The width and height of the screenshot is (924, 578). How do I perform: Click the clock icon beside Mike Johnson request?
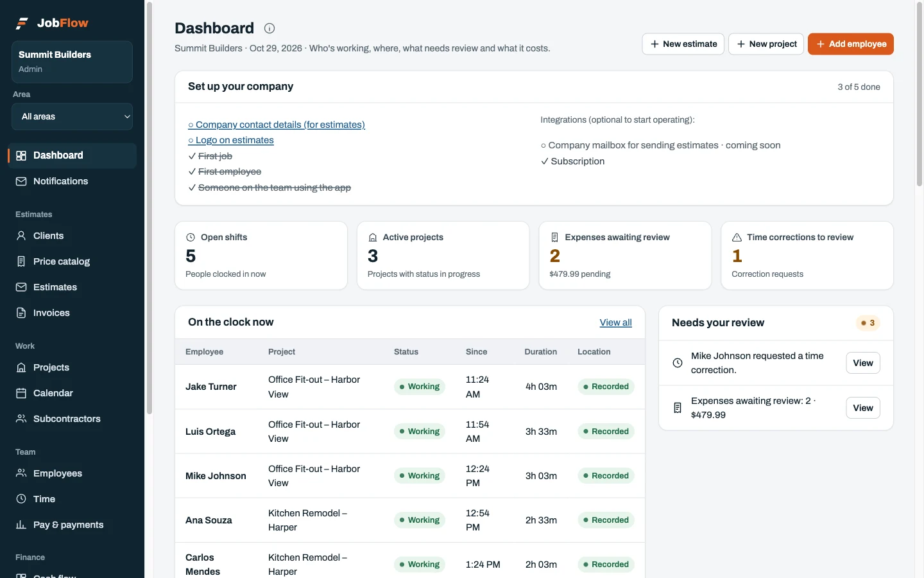(678, 363)
